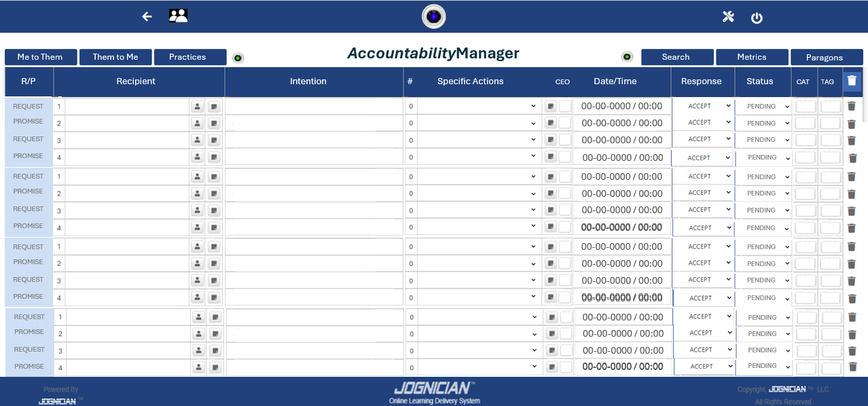The height and width of the screenshot is (406, 868).
Task: Check the CEO box in first row
Action: [565, 107]
